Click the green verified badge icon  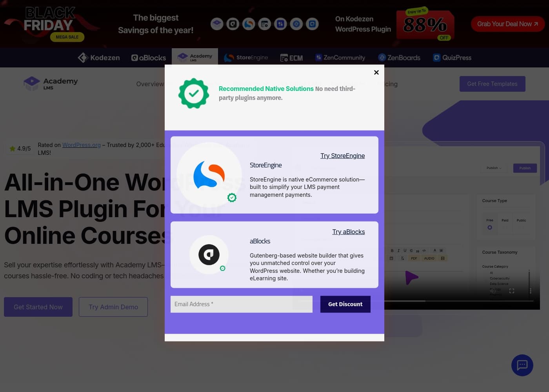[194, 93]
